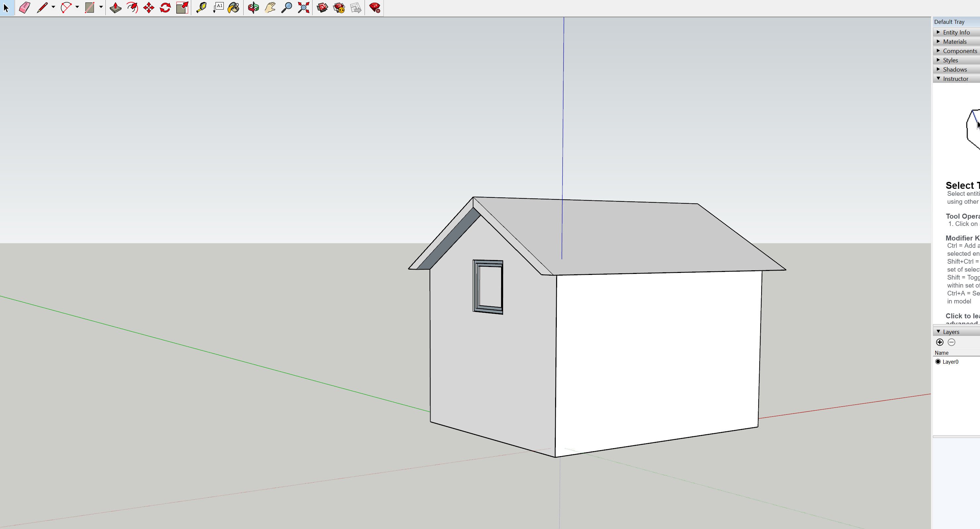Image resolution: width=980 pixels, height=529 pixels.
Task: Open Rectangle shape tool dropdown arrow
Action: point(101,7)
